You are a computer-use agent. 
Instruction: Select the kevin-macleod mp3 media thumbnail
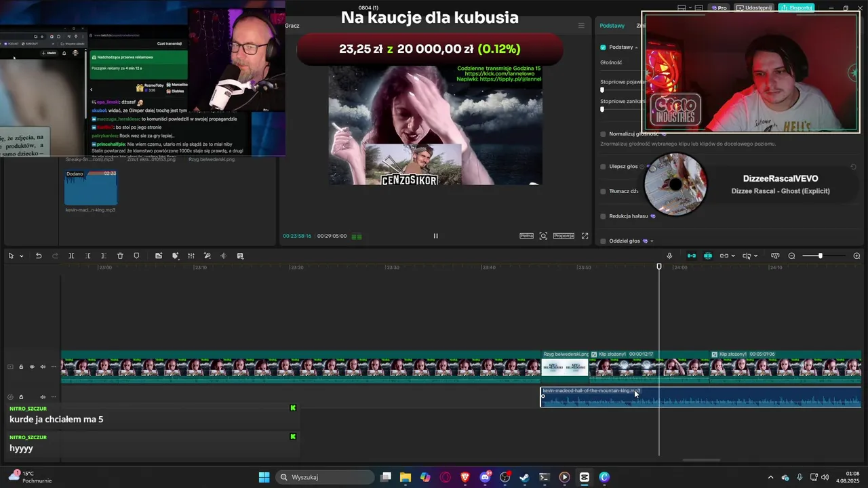91,188
